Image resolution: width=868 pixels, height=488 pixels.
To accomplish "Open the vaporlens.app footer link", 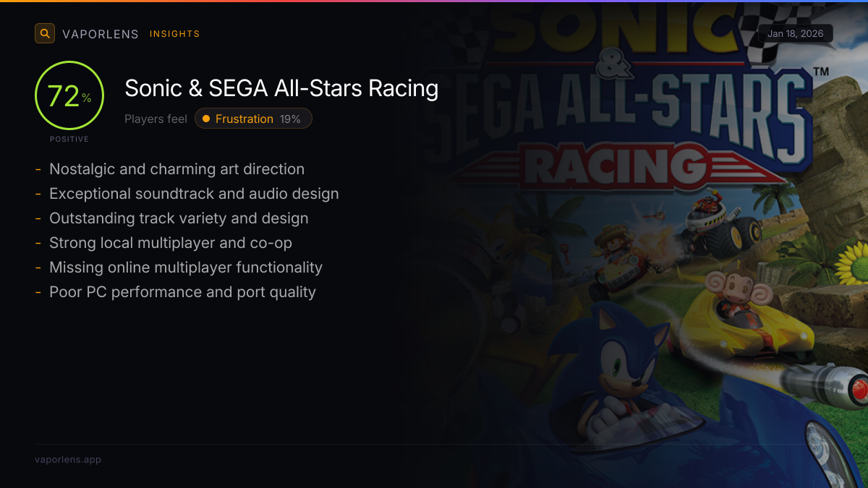I will pyautogui.click(x=68, y=460).
